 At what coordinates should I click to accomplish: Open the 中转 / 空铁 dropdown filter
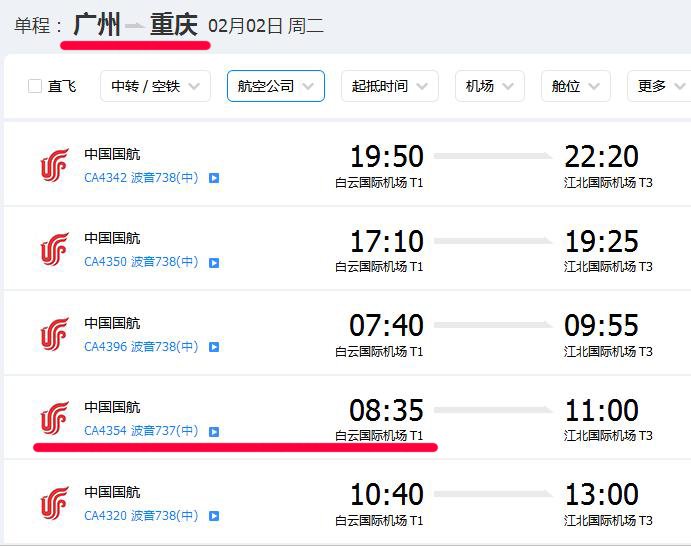click(x=155, y=86)
